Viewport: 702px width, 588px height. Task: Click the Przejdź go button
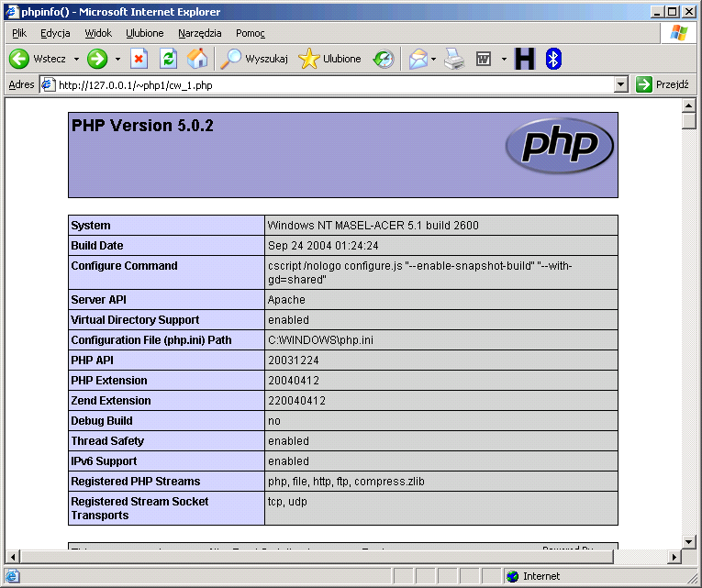(663, 84)
